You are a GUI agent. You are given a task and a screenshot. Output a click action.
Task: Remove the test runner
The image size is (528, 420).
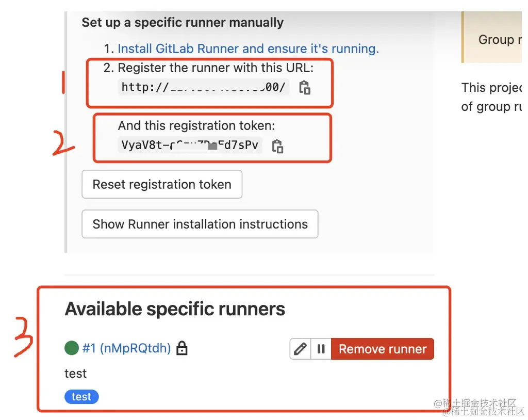[x=382, y=349]
